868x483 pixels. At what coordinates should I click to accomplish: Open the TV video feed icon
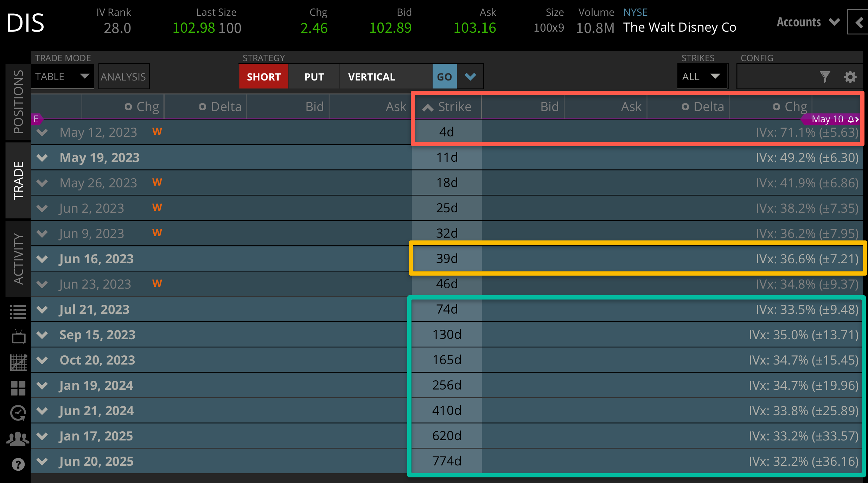point(18,337)
